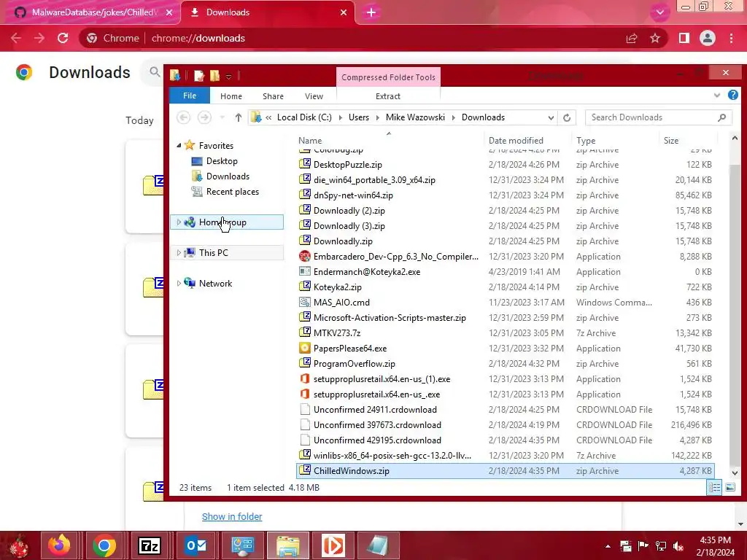The height and width of the screenshot is (560, 747).
Task: Expand the This PC tree node
Action: coord(179,252)
